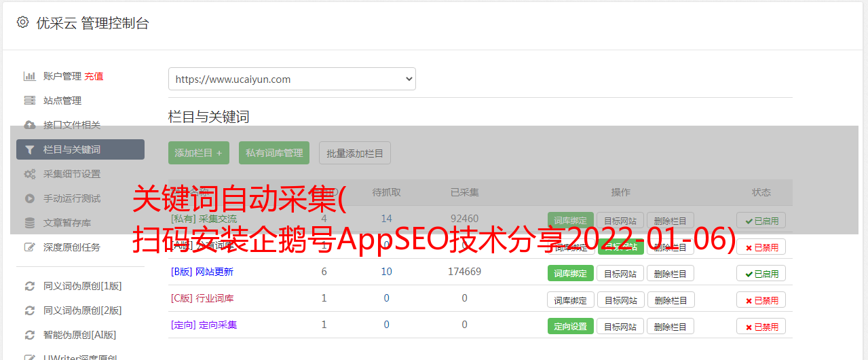Click 目标网站 for the 采集交流 row
The height and width of the screenshot is (360, 868).
click(x=620, y=221)
